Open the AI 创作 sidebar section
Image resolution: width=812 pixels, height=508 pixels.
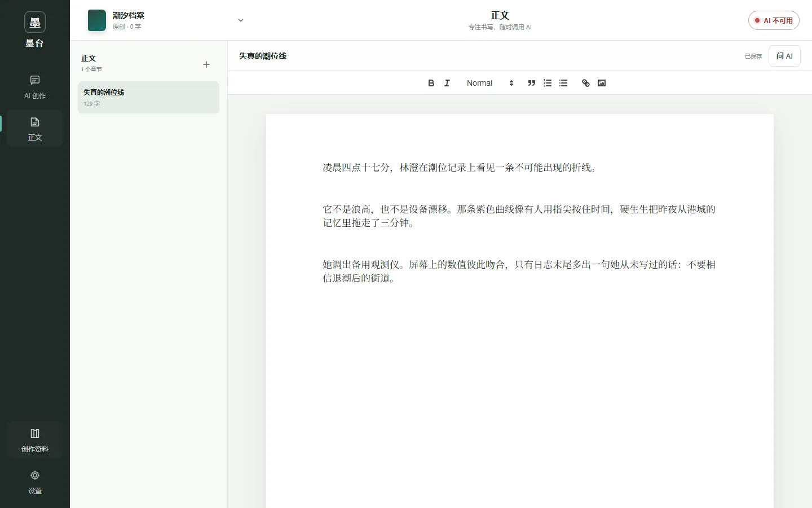(x=35, y=87)
